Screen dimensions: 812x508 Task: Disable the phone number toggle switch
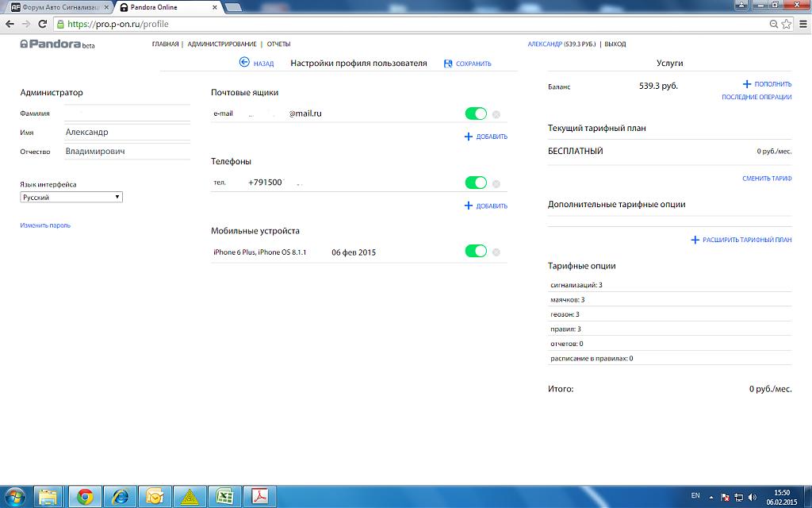(x=476, y=183)
